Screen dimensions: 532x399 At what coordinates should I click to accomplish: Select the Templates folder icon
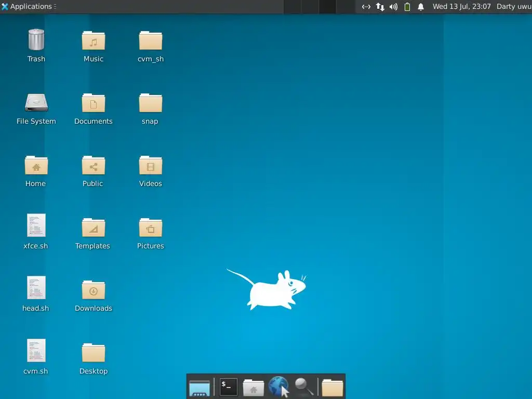(94, 228)
